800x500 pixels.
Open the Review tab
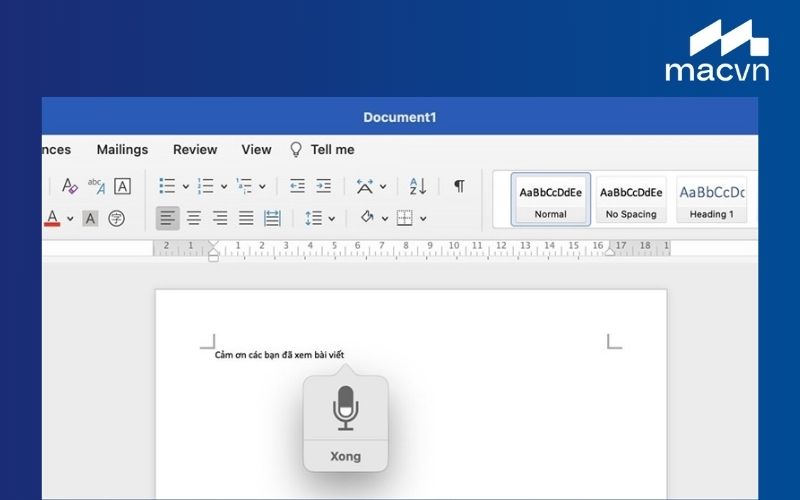click(x=195, y=149)
